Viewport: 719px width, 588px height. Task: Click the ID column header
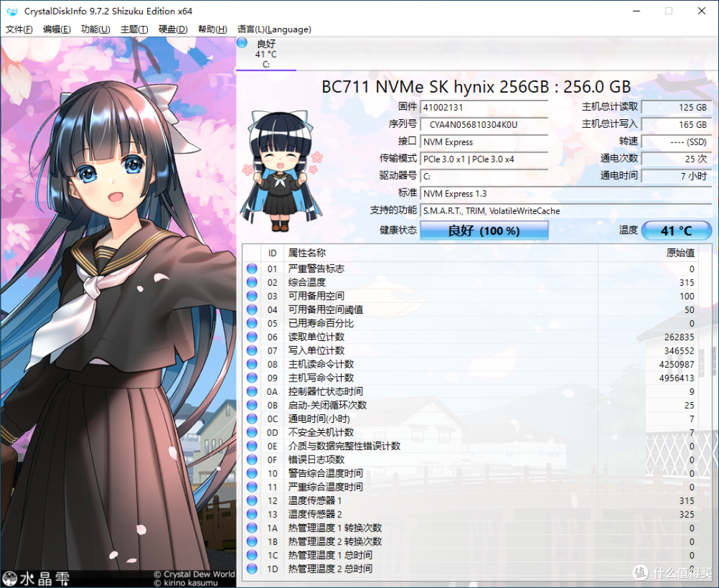(x=272, y=253)
